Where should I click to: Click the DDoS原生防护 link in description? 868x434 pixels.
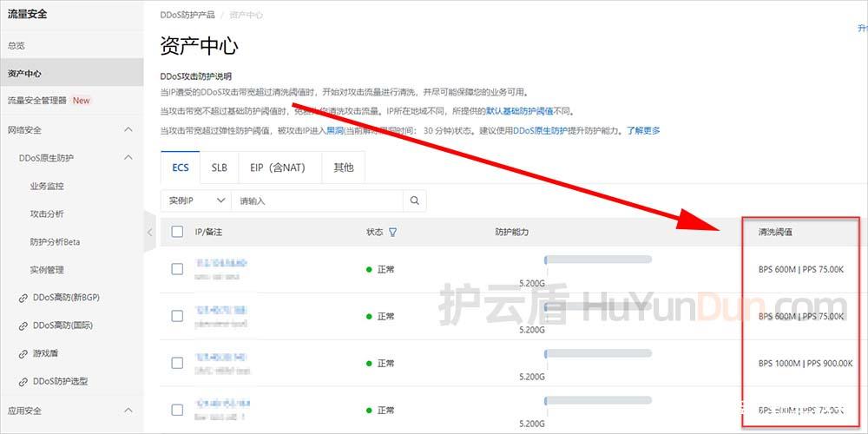pos(540,131)
